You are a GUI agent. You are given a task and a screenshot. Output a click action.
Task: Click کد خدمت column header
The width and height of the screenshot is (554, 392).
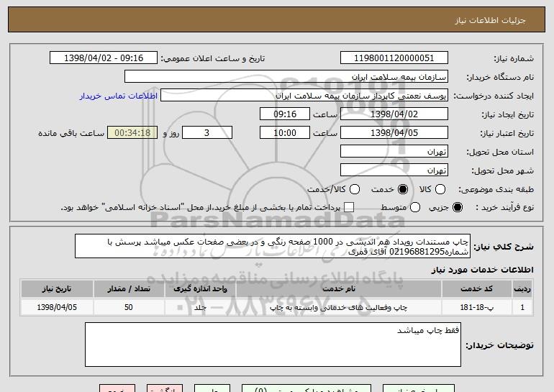tap(476, 289)
